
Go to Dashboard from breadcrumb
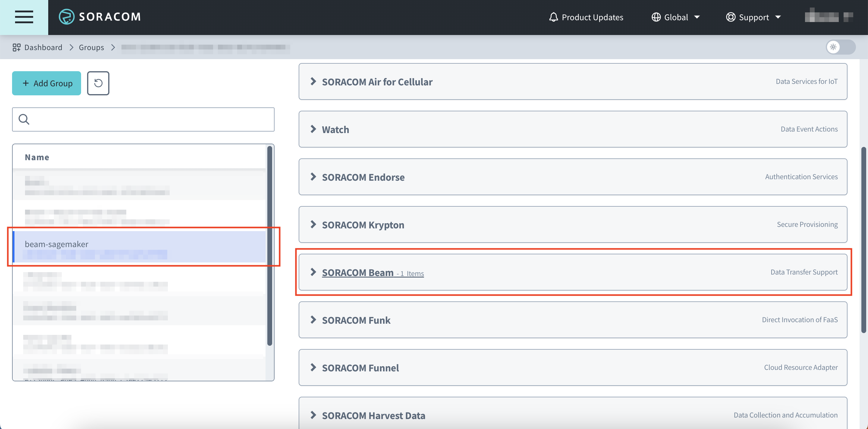coord(43,47)
